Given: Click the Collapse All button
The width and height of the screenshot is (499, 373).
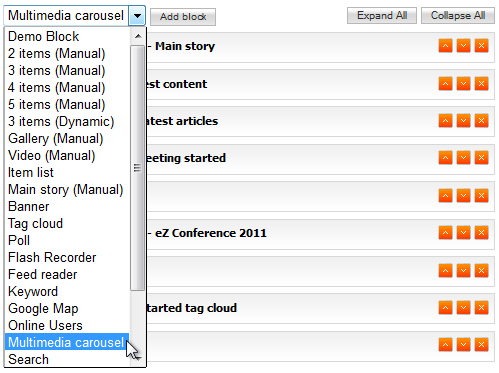Looking at the screenshot, I should tap(458, 15).
